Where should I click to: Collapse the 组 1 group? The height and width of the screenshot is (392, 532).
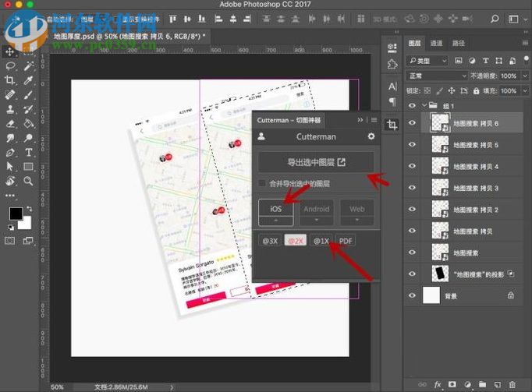(424, 105)
